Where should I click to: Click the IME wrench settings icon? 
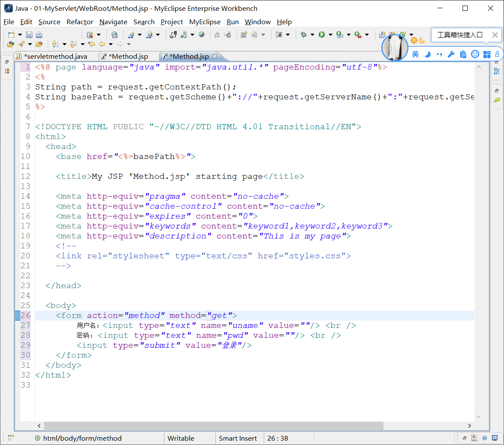click(x=451, y=54)
